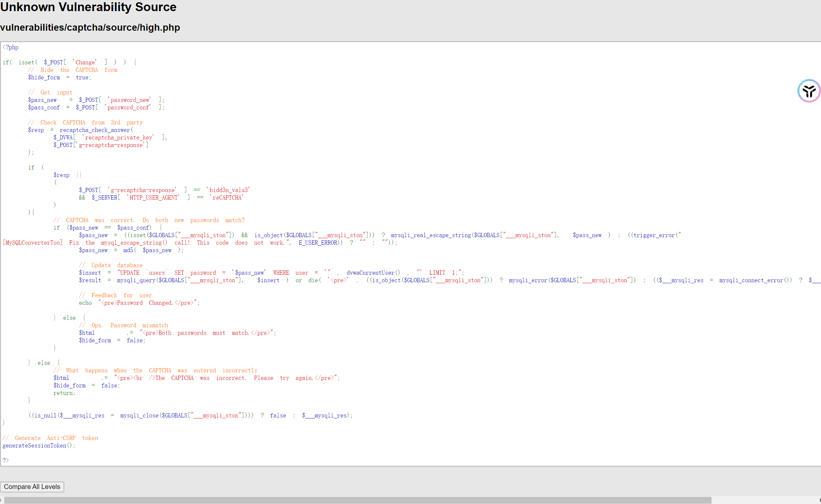Click the 'Check CAPTCHA from 3rd party' comment
The height and width of the screenshot is (504, 821).
point(85,122)
